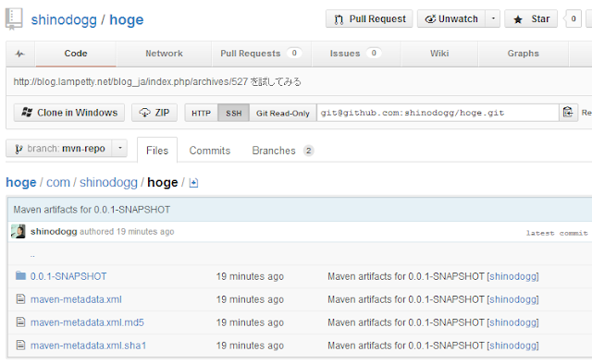Switch to the Code tab
Screen dimensions: 592x364
point(76,54)
